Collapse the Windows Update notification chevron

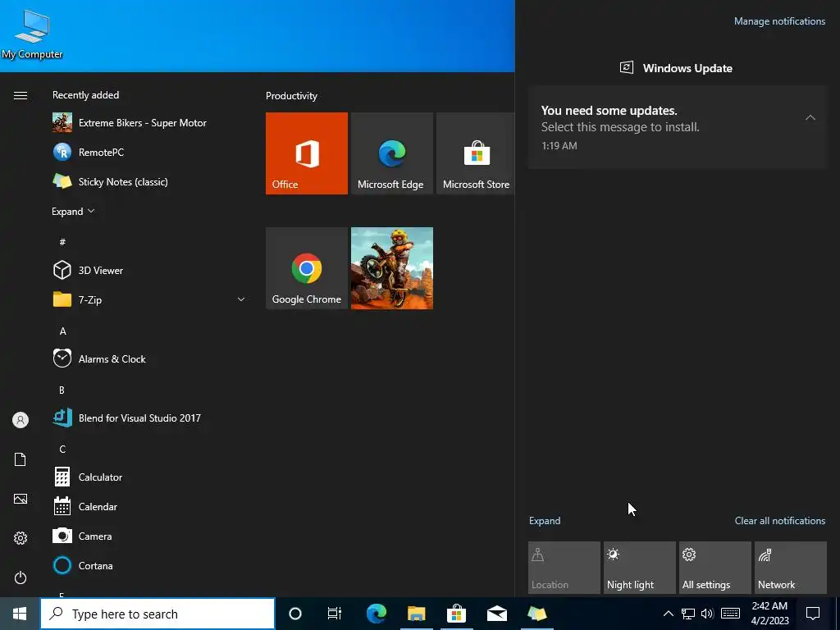(810, 117)
